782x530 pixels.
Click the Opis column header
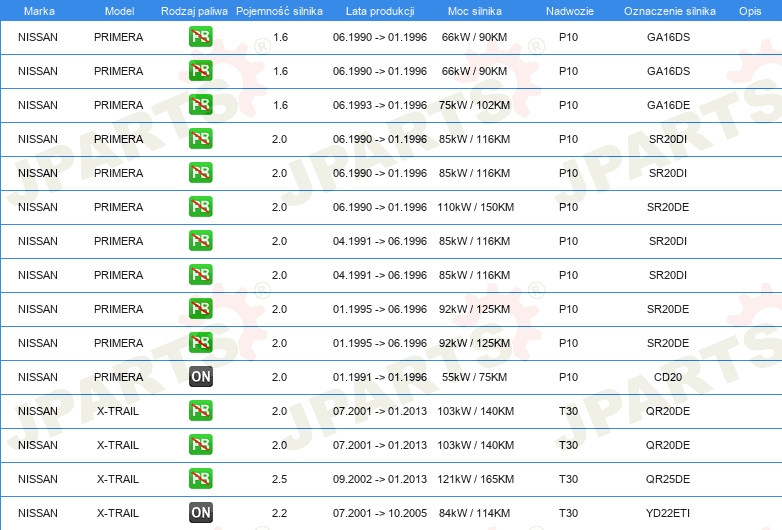point(750,11)
